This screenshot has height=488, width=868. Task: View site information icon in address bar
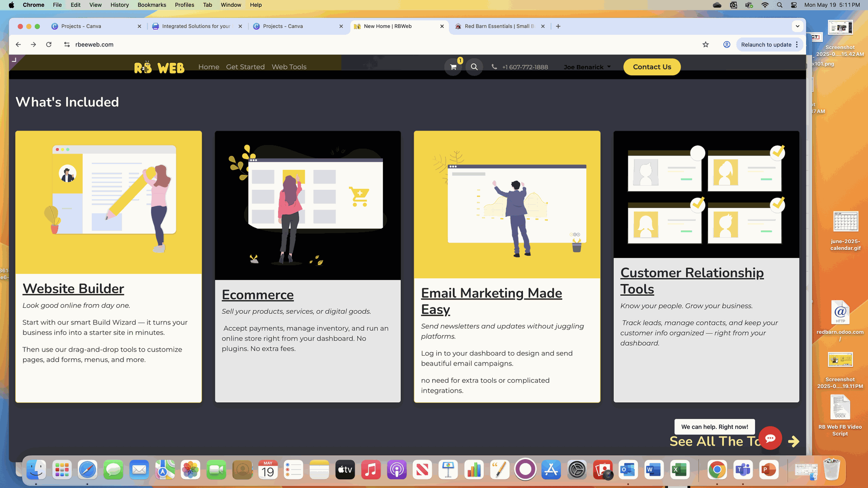coord(67,44)
